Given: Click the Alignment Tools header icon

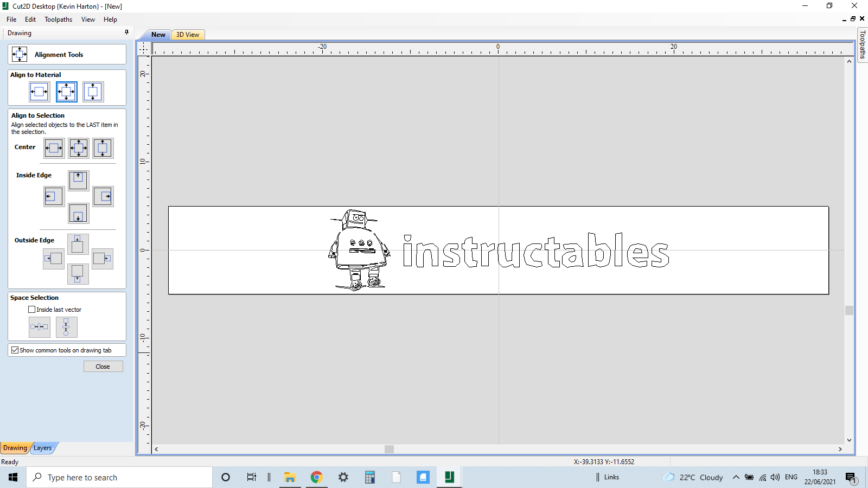Looking at the screenshot, I should (20, 54).
